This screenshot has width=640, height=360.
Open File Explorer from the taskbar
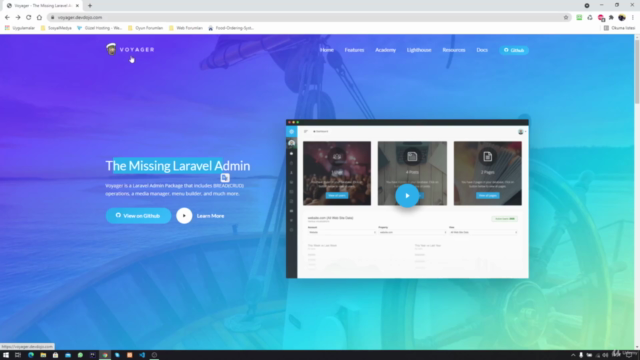[x=43, y=355]
